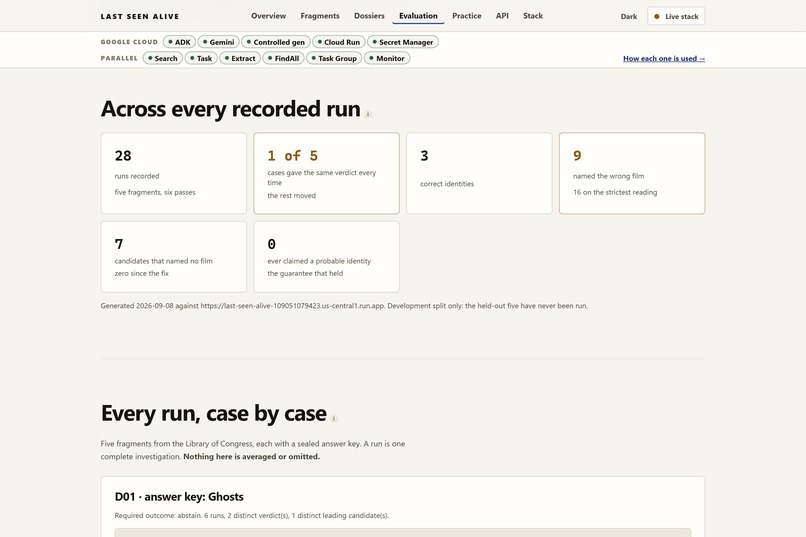
Task: Click the Task Group chip
Action: (334, 58)
